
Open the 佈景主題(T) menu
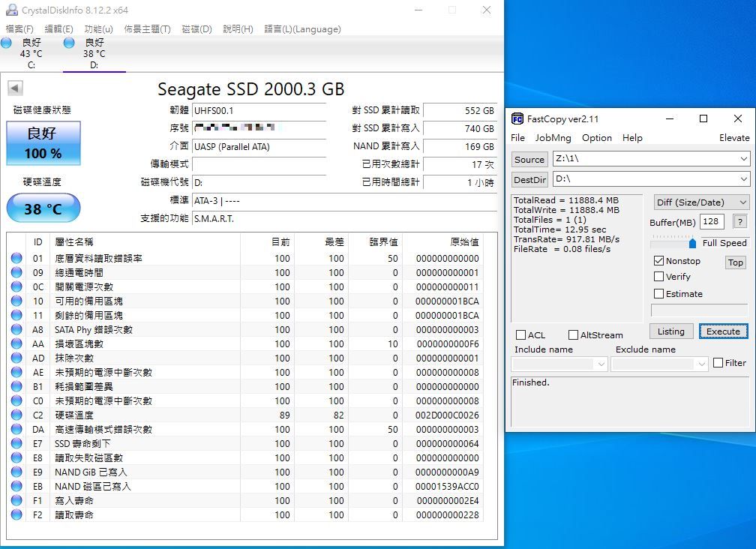[x=147, y=29]
